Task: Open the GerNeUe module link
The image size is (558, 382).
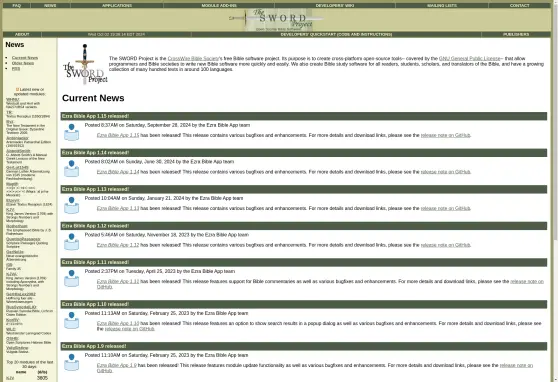Action: (15, 252)
